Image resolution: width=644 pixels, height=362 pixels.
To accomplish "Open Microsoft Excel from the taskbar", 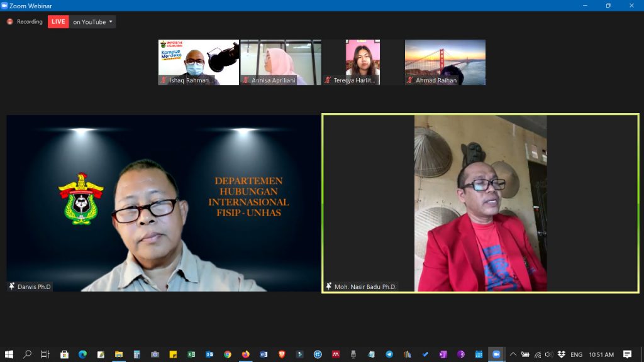I will coord(191,354).
